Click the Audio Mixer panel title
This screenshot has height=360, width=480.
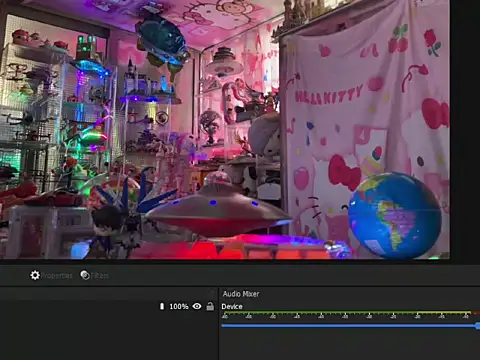241,294
